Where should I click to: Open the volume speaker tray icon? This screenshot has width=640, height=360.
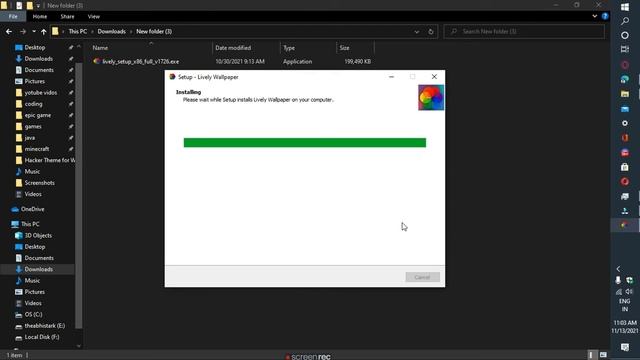click(629, 291)
